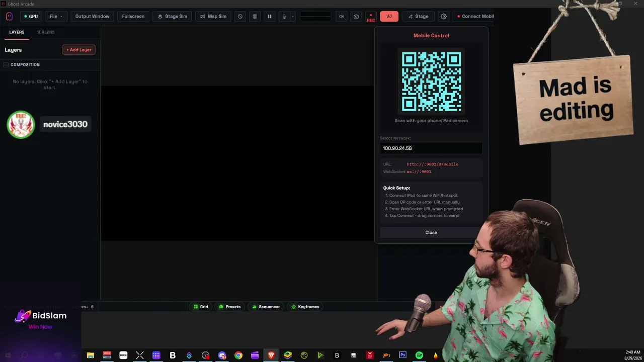Launch Map Sim
This screenshot has height=362, width=644.
[213, 16]
